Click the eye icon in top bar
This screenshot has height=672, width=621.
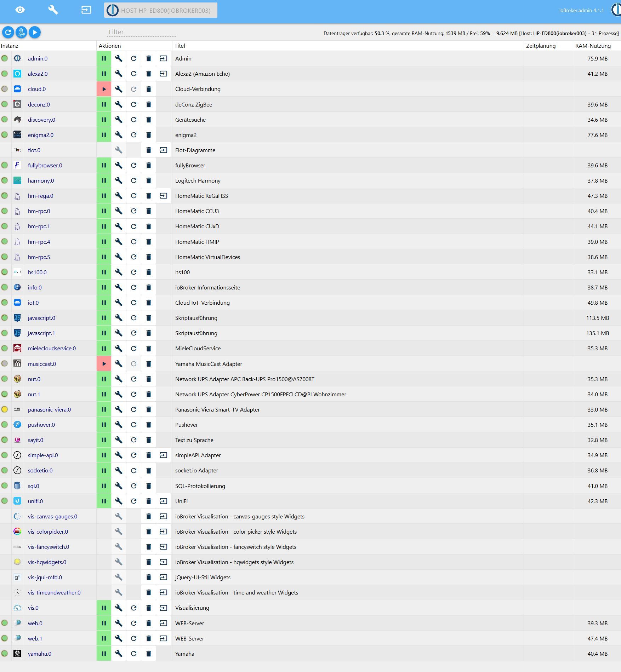[20, 10]
